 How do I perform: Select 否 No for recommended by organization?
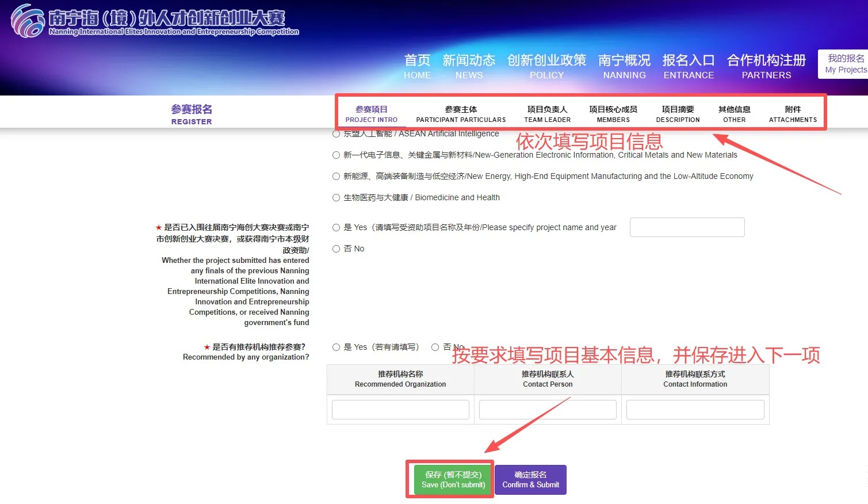tap(435, 347)
